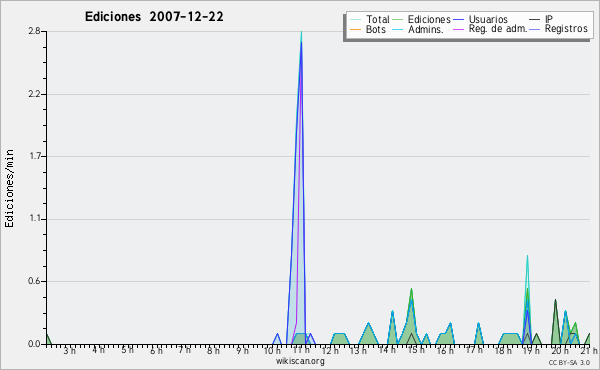Image resolution: width=600 pixels, height=370 pixels.
Task: Click the 0.0 y-axis value
Action: [x=34, y=344]
